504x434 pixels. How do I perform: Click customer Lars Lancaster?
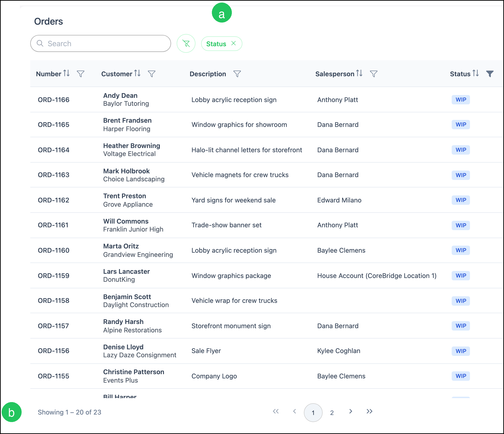click(126, 271)
